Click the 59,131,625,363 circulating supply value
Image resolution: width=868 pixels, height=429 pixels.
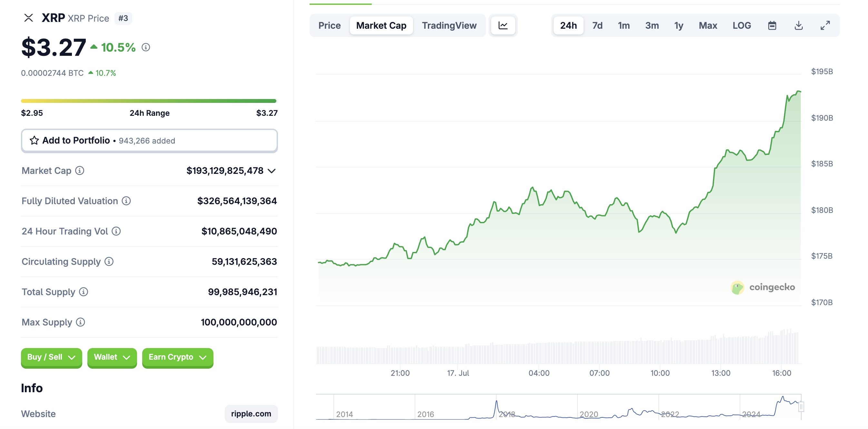tap(244, 262)
